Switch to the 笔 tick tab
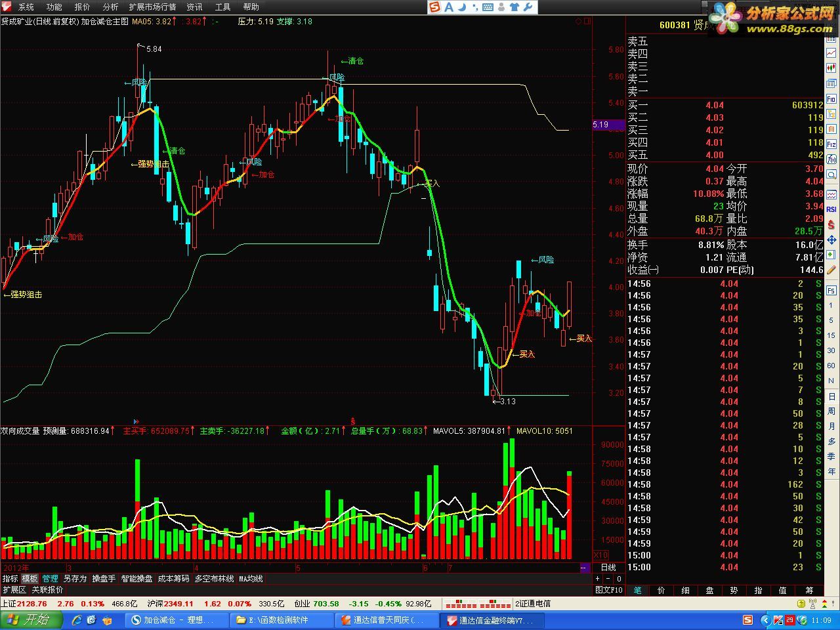 click(x=637, y=590)
